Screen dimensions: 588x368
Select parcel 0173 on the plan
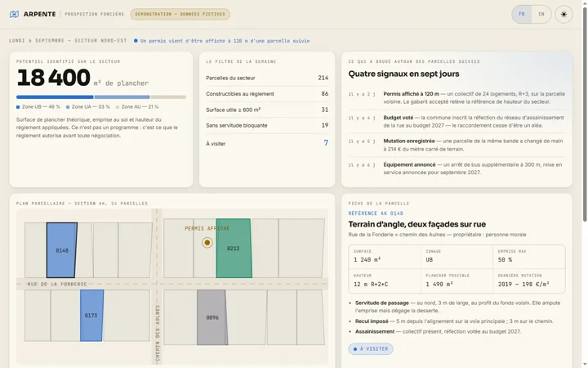click(x=91, y=316)
